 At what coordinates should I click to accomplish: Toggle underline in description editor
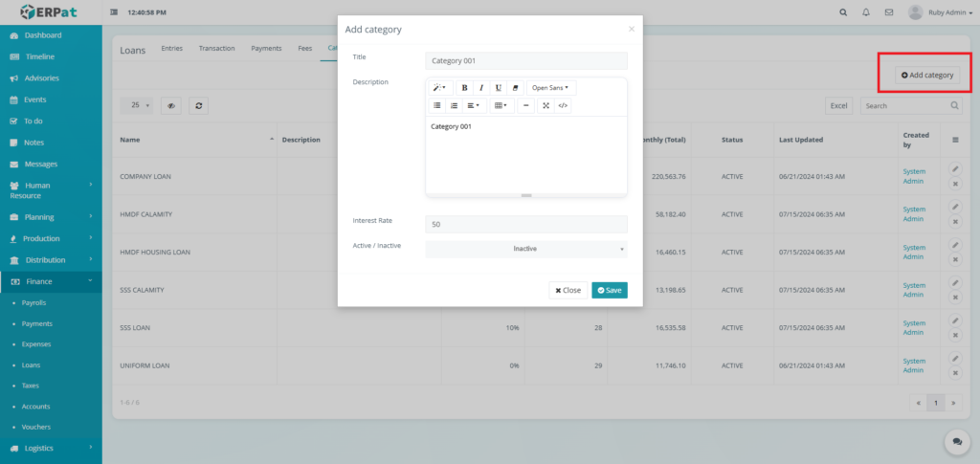498,88
